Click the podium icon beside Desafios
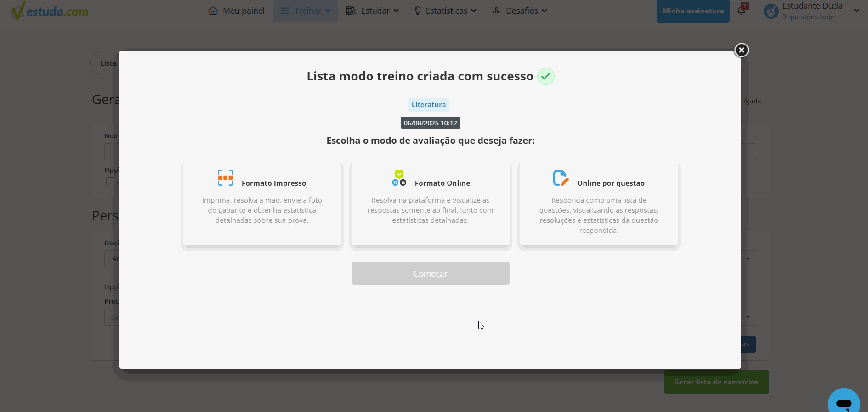Image resolution: width=868 pixels, height=412 pixels. pyautogui.click(x=496, y=11)
